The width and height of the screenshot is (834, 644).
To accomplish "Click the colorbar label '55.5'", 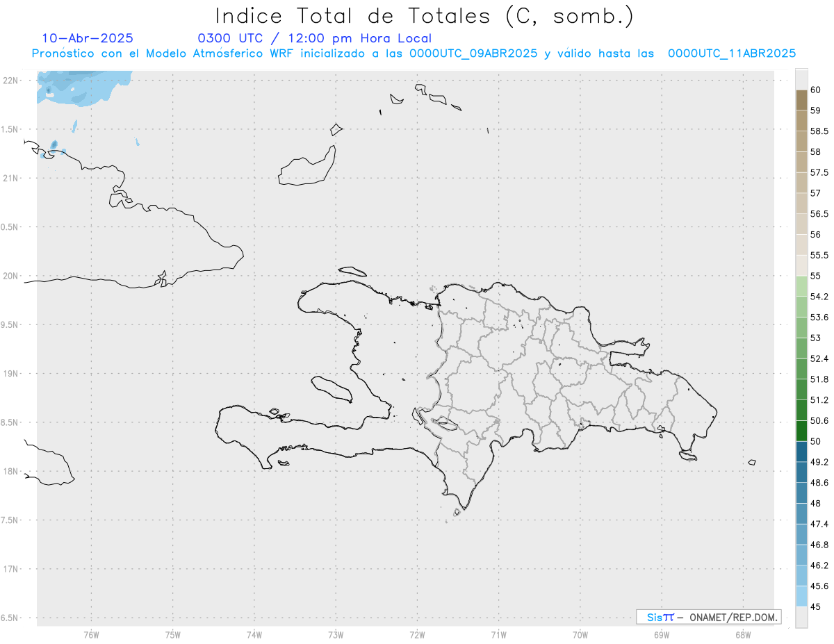I will 819,255.
